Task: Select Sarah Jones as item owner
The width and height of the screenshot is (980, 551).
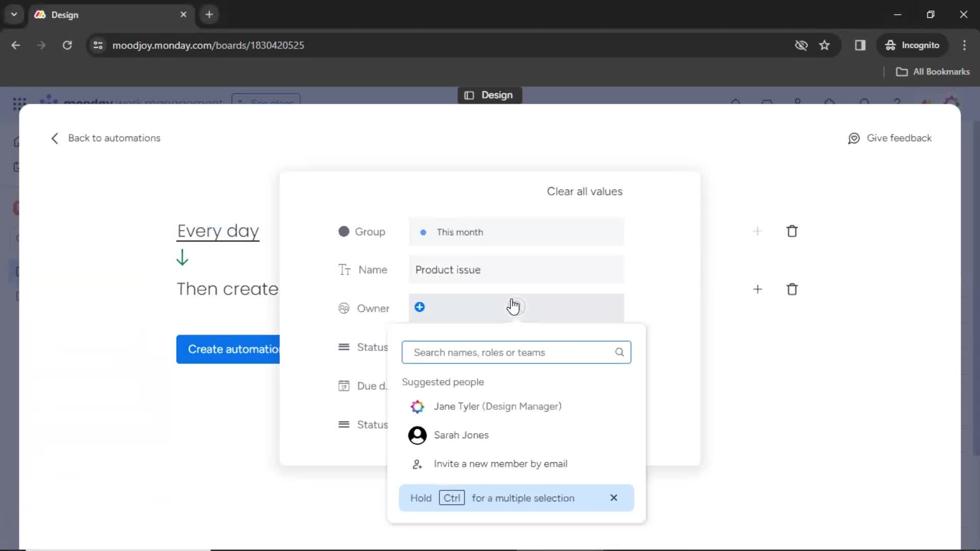Action: tap(461, 434)
